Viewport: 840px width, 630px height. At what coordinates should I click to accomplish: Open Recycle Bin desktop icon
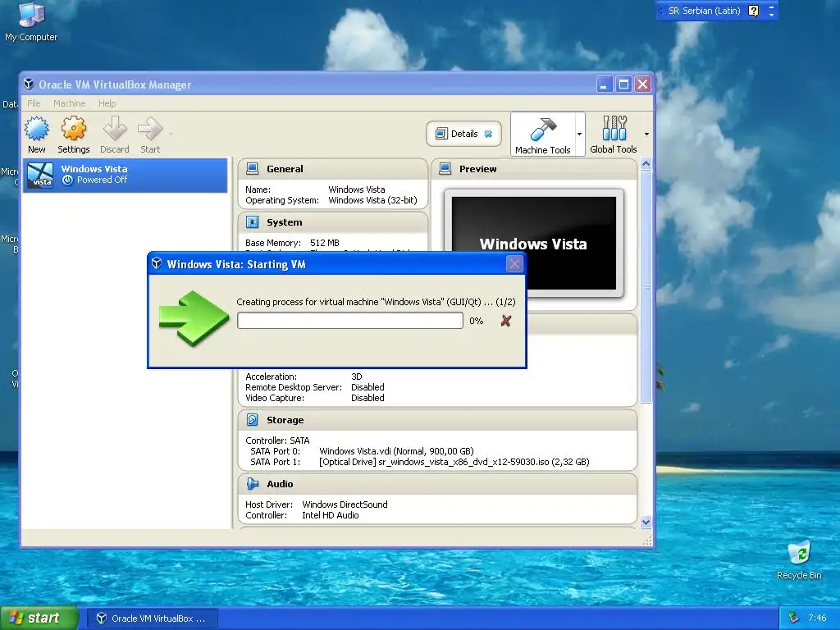click(x=799, y=559)
